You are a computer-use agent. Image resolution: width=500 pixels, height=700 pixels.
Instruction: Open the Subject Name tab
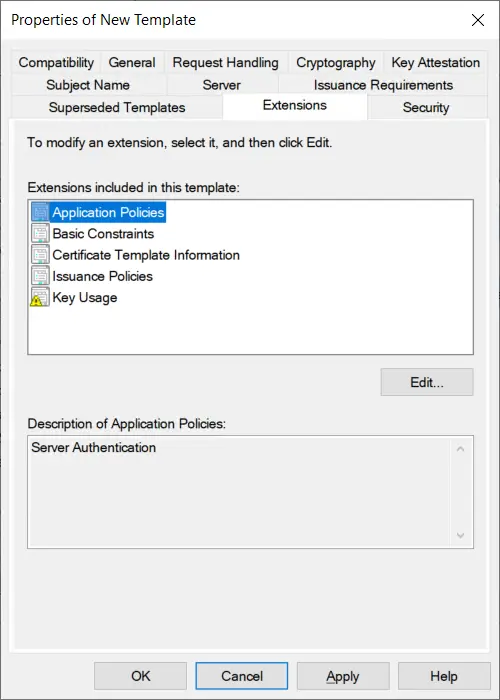pyautogui.click(x=88, y=85)
